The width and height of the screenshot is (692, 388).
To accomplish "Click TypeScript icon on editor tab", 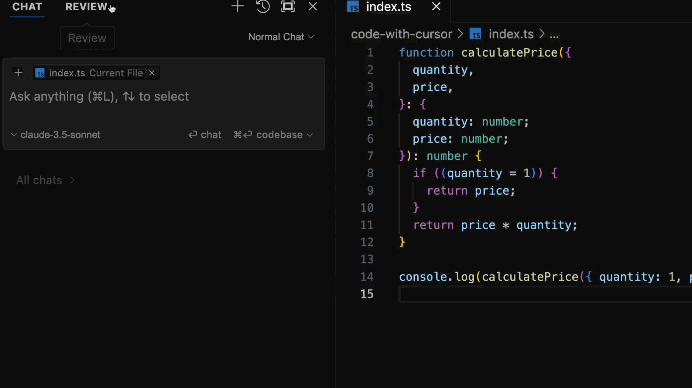I will coord(353,7).
